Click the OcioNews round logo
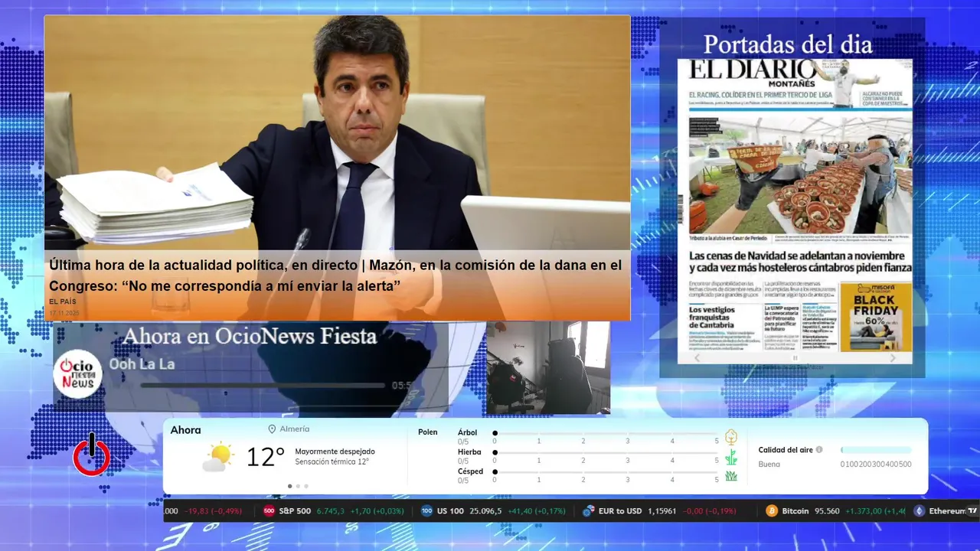Screen dimensions: 980x551 point(78,374)
